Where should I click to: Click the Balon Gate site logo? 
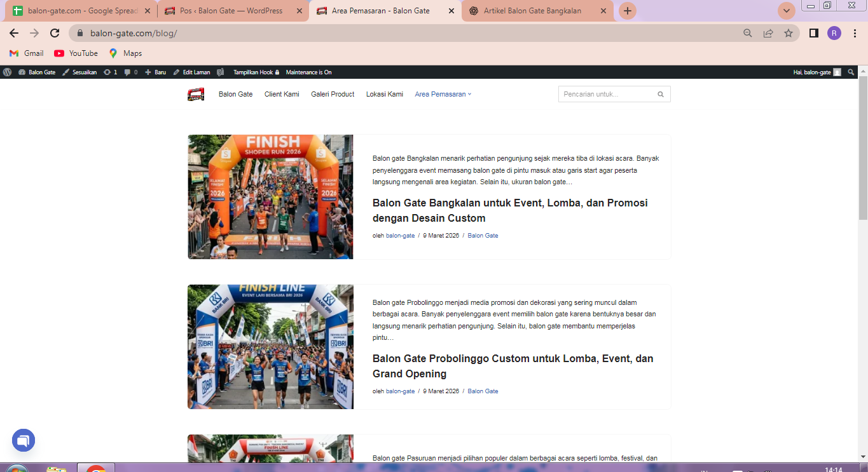196,94
